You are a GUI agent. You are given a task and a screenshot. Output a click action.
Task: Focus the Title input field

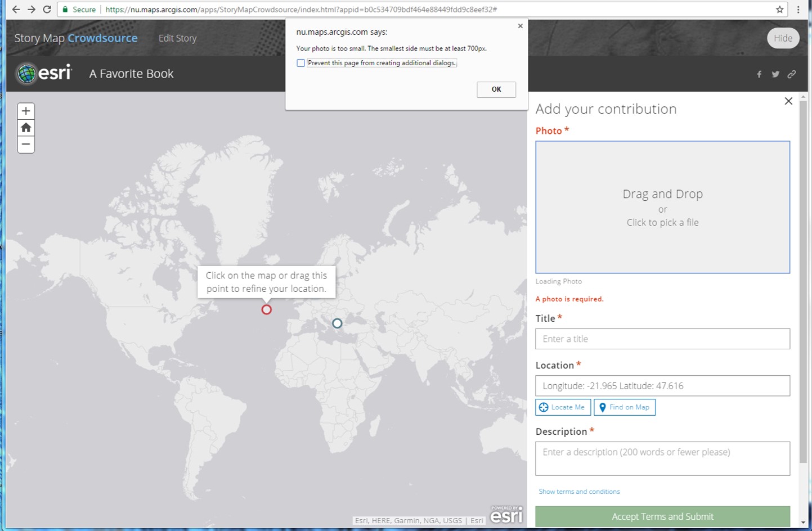[662, 339]
